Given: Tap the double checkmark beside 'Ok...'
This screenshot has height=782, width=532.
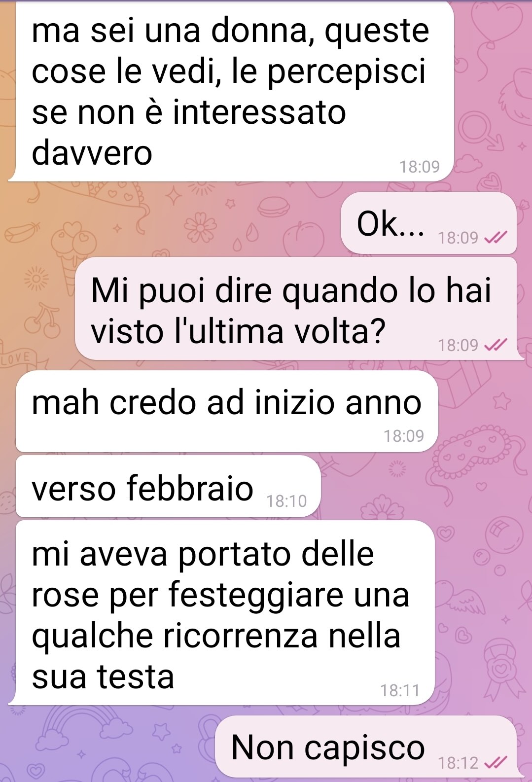Looking at the screenshot, I should point(495,238).
